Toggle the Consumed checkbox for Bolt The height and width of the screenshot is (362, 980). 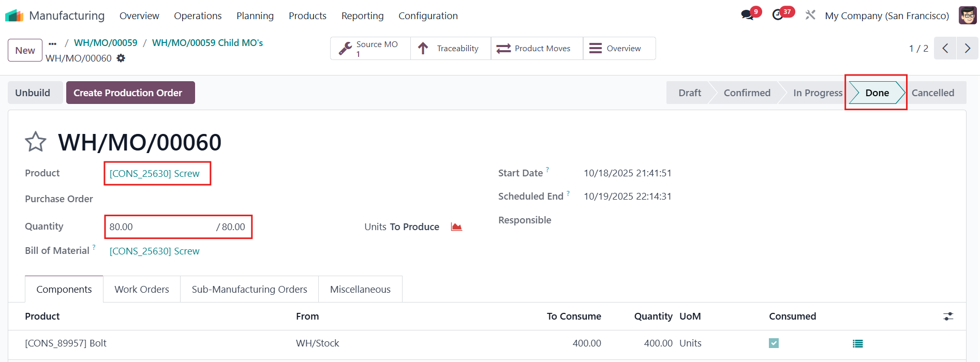774,343
